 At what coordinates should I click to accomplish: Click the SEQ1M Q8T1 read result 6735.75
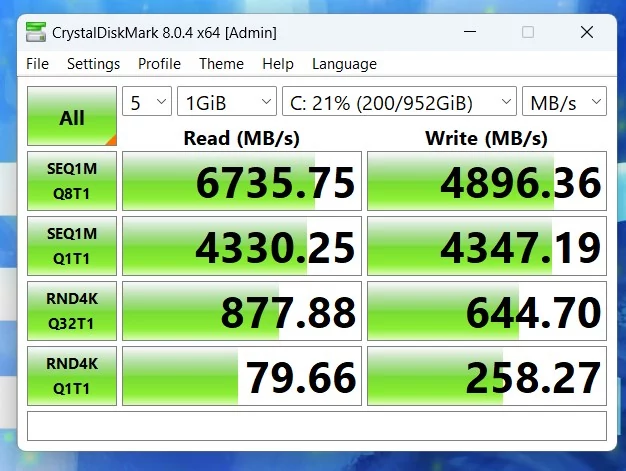(242, 181)
